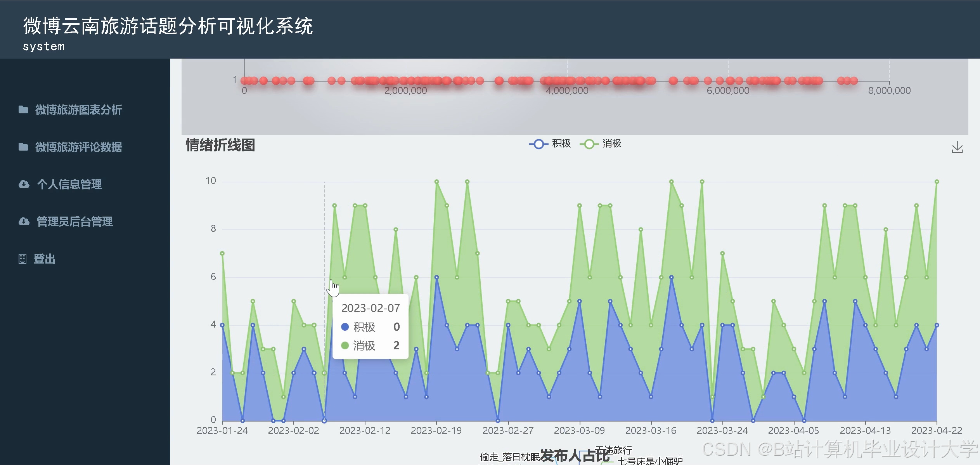Click the 积极 peak data point near 2023-03-16
Viewport: 980px width, 465px height.
click(x=671, y=277)
